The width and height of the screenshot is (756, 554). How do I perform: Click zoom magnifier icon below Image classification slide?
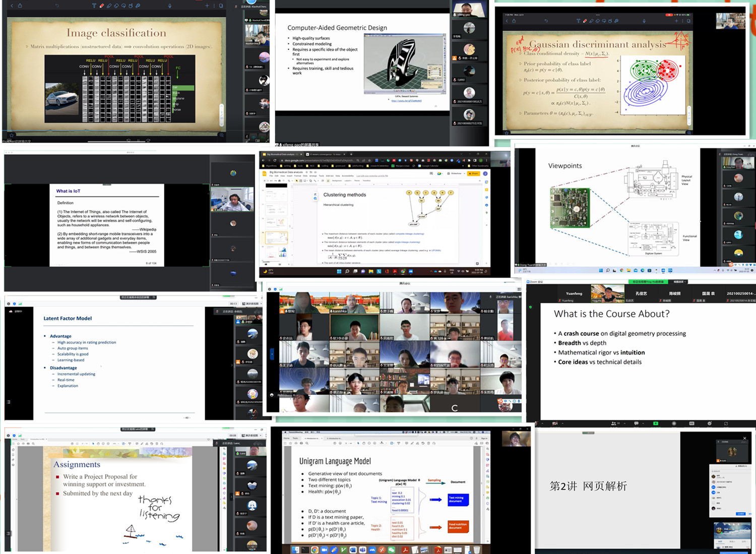221,135
